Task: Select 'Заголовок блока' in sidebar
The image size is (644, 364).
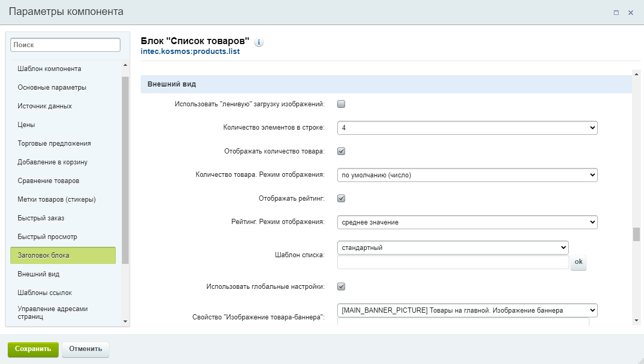Action: click(63, 255)
